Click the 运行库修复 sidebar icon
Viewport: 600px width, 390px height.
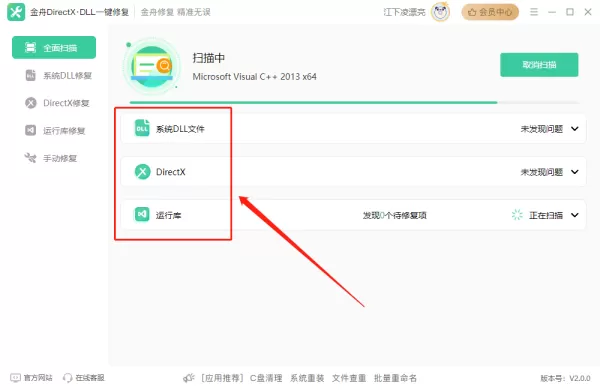click(31, 131)
